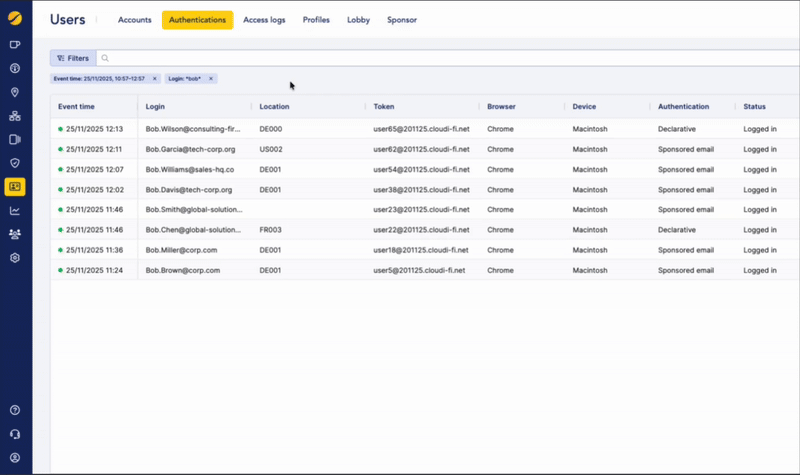The height and width of the screenshot is (475, 800).
Task: Select the Bob.Miller@corp.com login
Action: point(181,250)
